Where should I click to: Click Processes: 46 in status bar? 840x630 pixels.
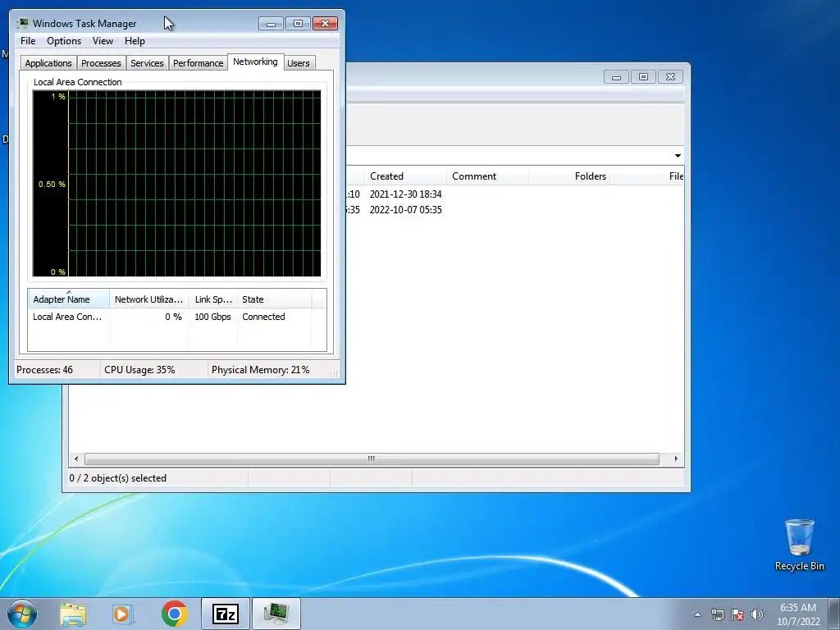(x=44, y=370)
